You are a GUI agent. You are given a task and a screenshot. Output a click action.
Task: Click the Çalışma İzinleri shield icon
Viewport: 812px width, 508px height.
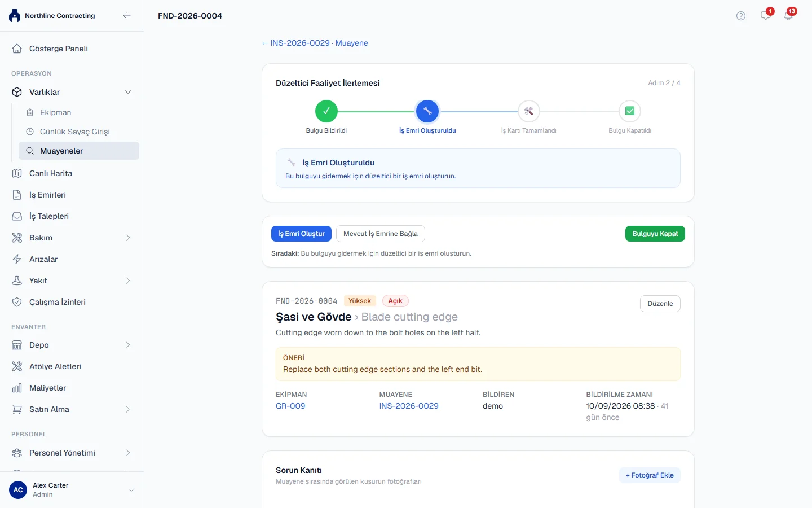click(x=17, y=302)
